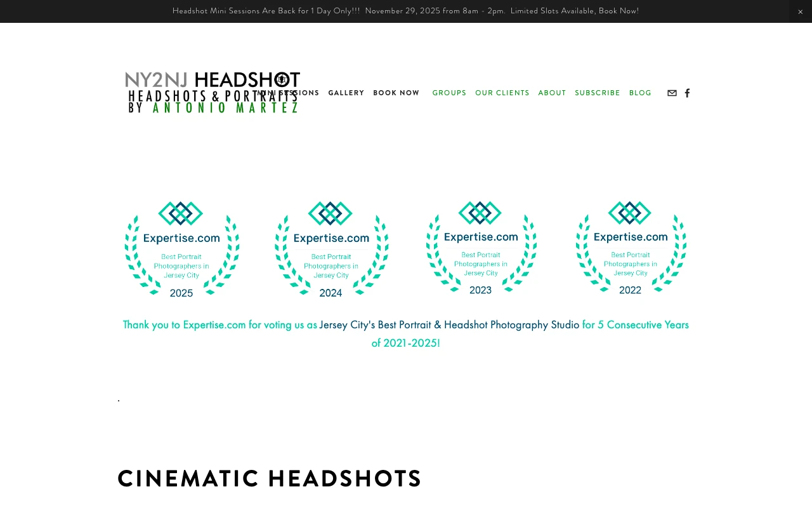Click the 2024 Expertise.com award badge
Screen dimensions: 812x508
pos(331,249)
